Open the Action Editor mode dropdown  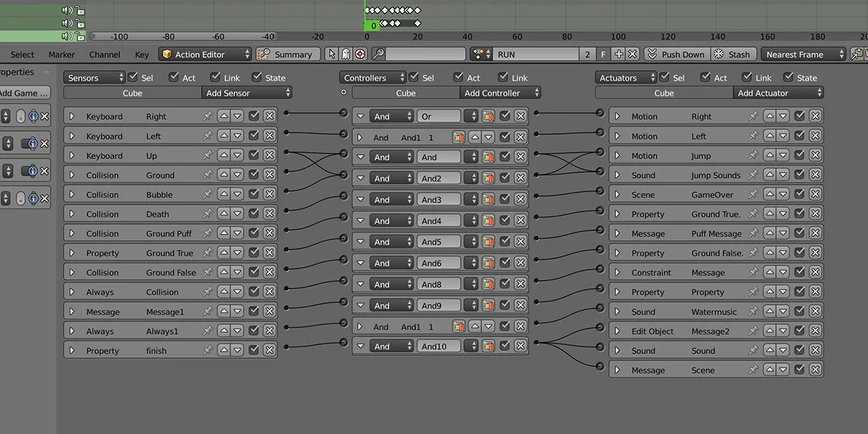point(205,54)
